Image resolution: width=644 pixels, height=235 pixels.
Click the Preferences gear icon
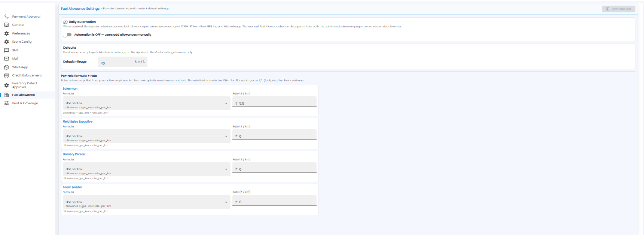[x=6, y=33]
